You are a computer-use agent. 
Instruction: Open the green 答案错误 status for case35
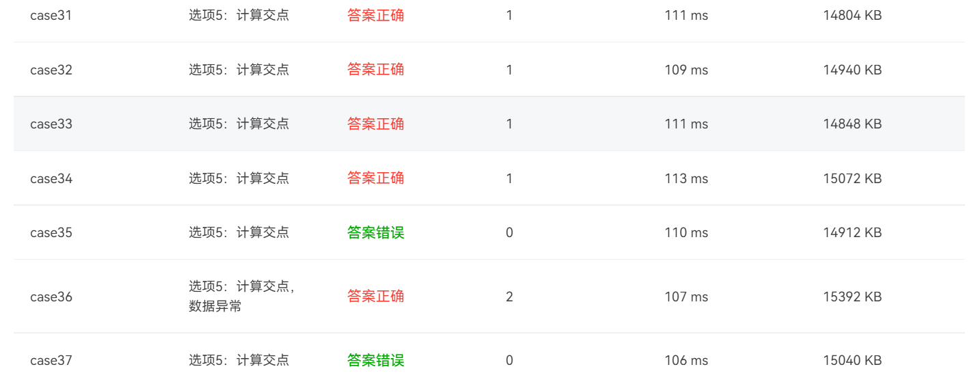point(376,232)
